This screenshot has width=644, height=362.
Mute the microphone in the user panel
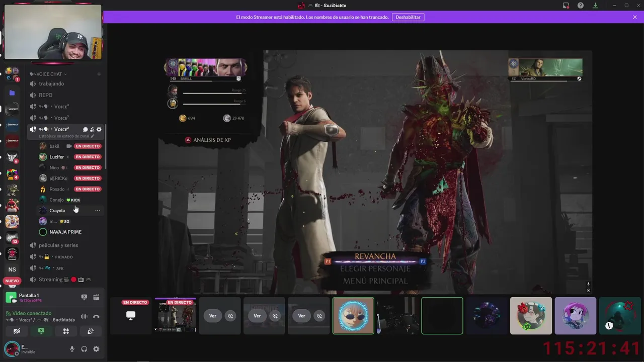point(72,349)
